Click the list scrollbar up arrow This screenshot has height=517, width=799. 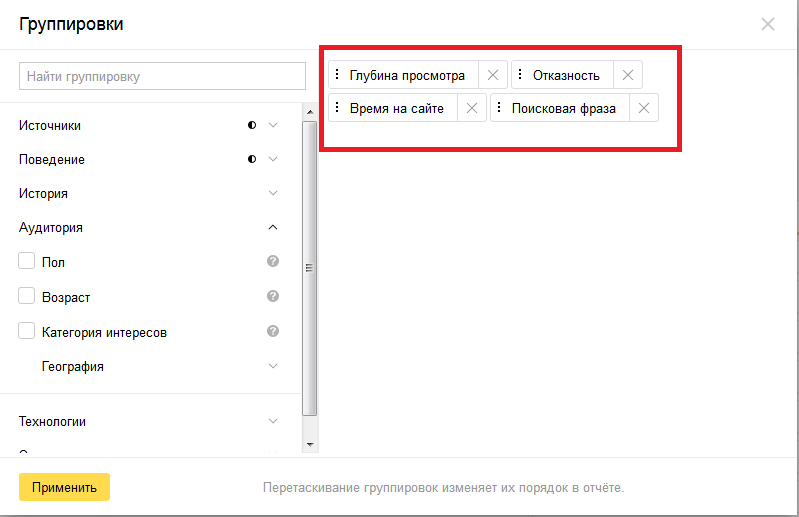click(310, 112)
